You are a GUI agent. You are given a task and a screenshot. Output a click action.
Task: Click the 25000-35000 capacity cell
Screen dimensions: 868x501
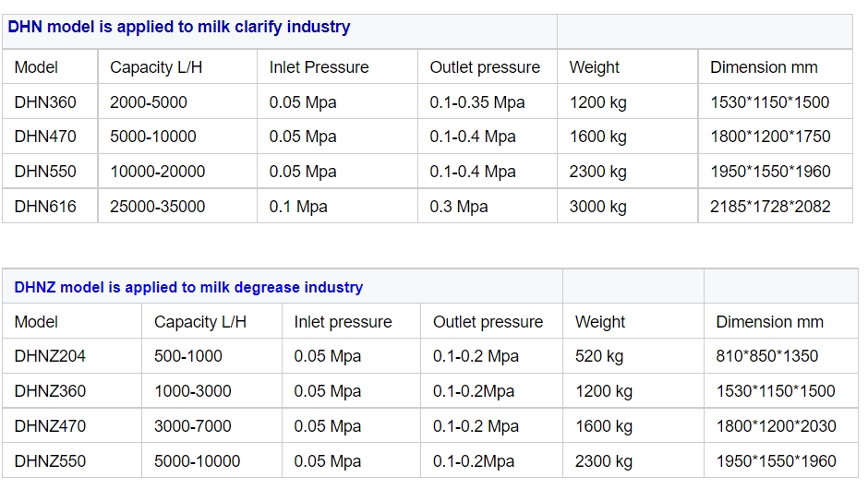158,207
